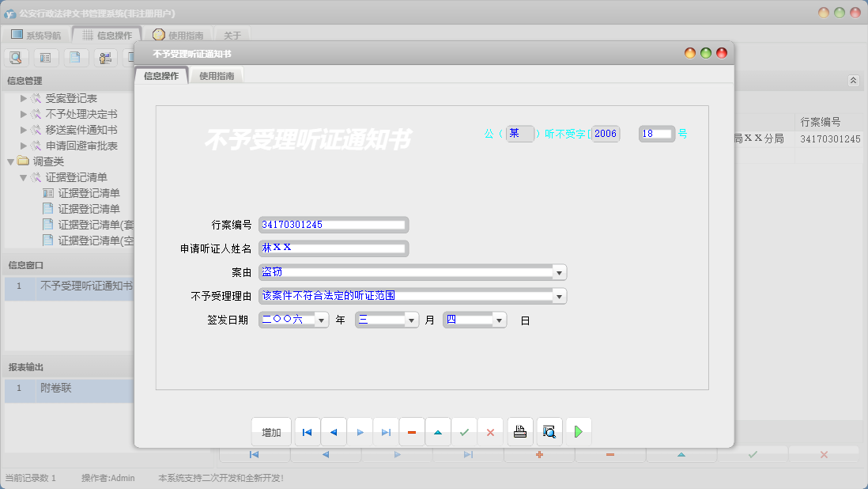This screenshot has height=489, width=868.
Task: Open the signing month dropdown showing 三
Action: pyautogui.click(x=409, y=319)
